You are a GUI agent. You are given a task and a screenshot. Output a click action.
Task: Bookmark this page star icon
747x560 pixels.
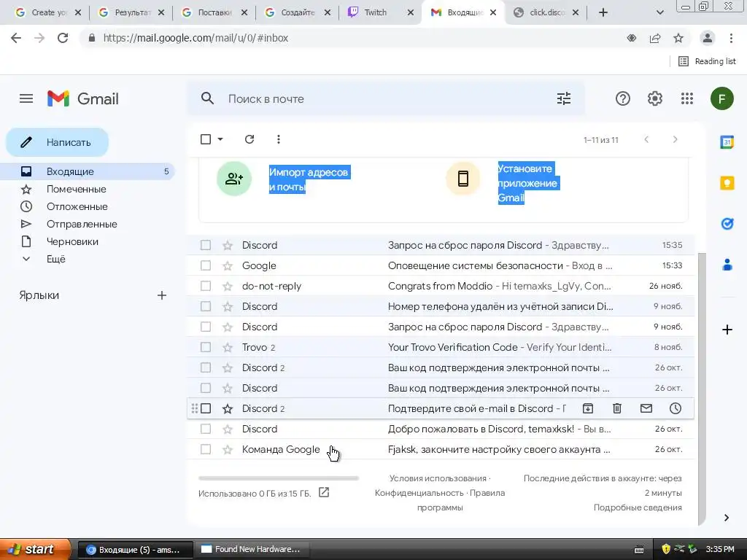tap(678, 38)
